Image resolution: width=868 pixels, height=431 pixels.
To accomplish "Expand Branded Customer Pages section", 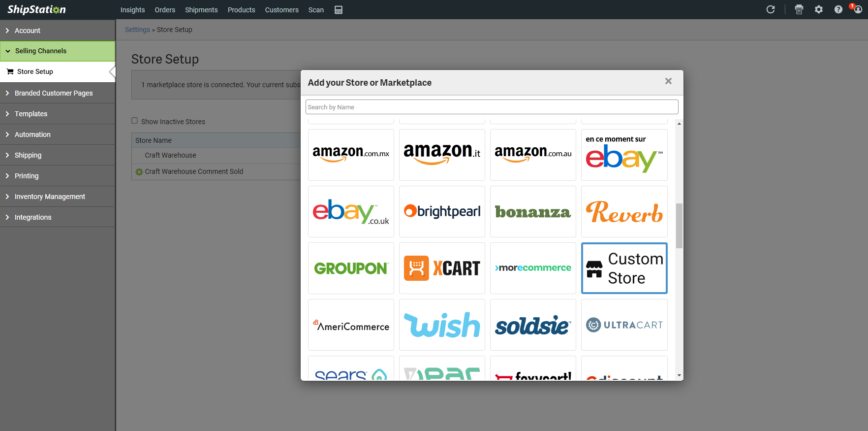I will pos(58,93).
